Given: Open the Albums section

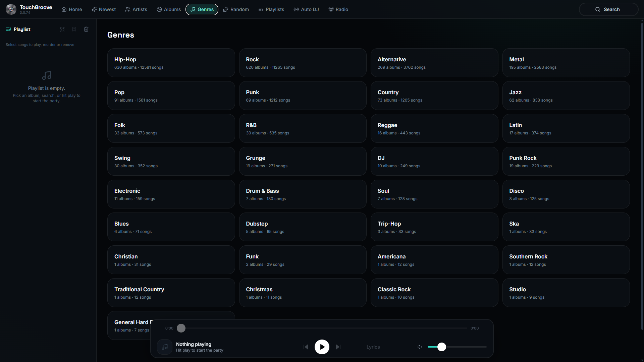Looking at the screenshot, I should (169, 9).
